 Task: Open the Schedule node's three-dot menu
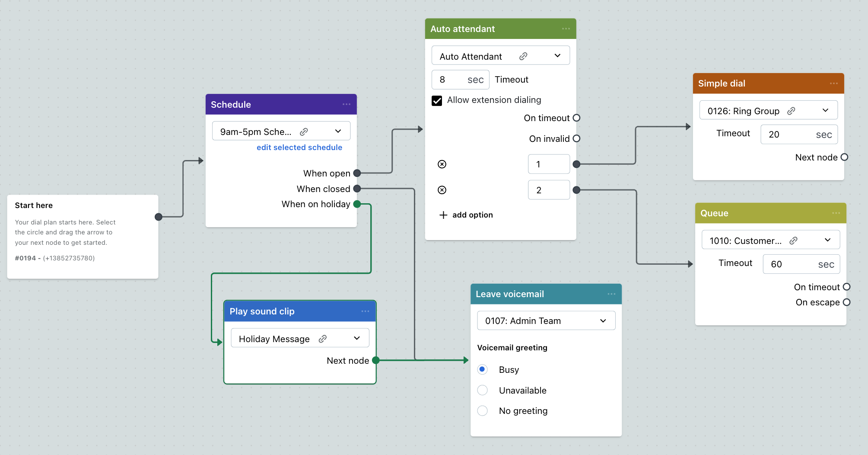tap(346, 104)
